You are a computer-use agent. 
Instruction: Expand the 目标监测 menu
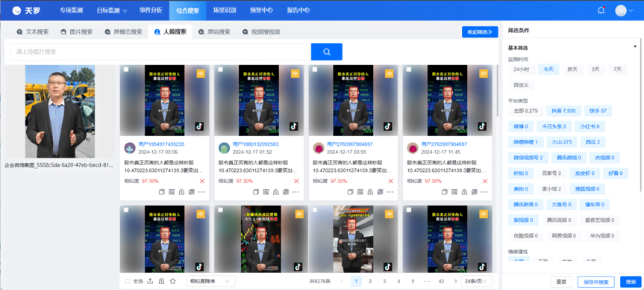point(112,10)
